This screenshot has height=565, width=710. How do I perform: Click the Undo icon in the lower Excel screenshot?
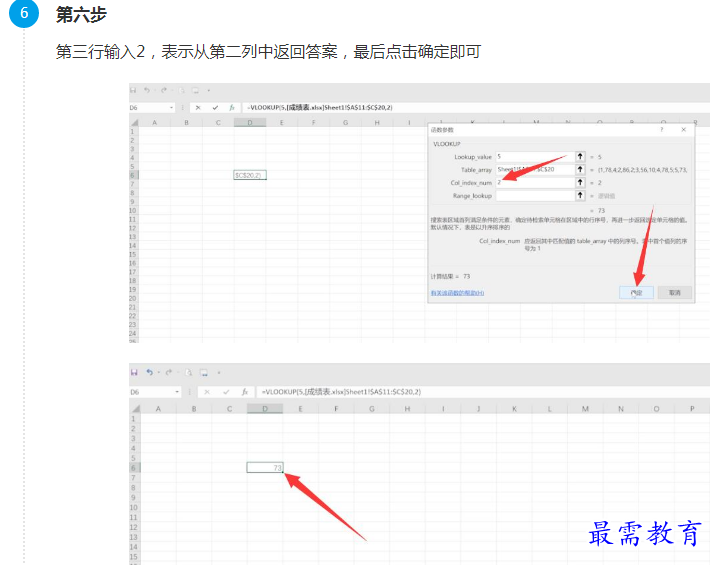point(149,372)
